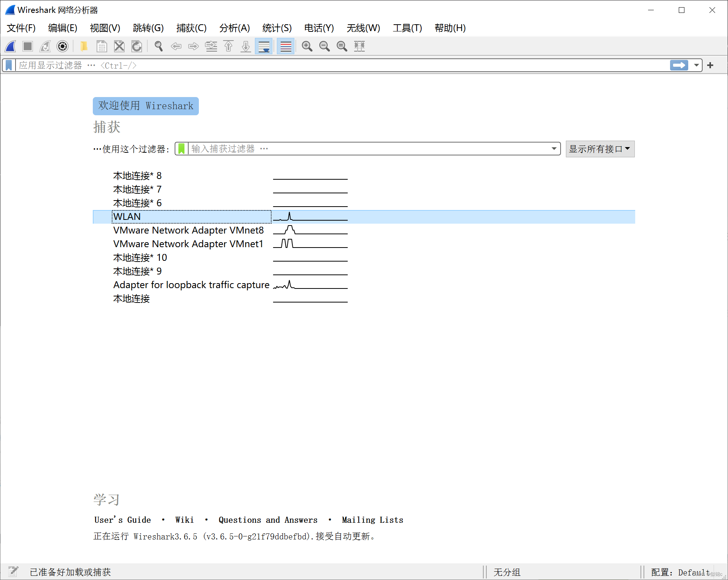
Task: Toggle auto-scroll during live capture
Action: [x=264, y=46]
